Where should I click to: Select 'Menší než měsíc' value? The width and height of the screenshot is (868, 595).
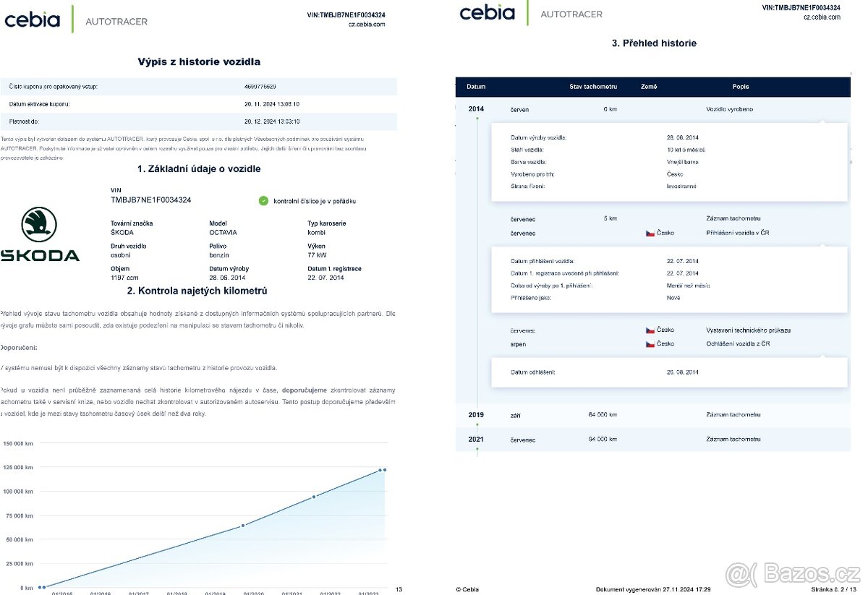pos(689,286)
